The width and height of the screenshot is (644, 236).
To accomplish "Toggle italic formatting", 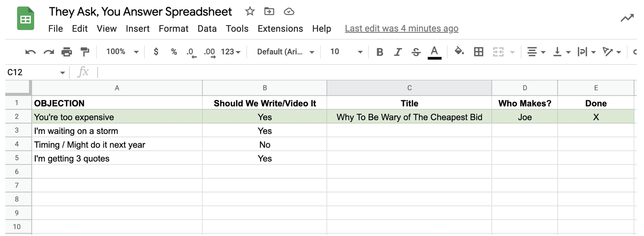I will 398,52.
